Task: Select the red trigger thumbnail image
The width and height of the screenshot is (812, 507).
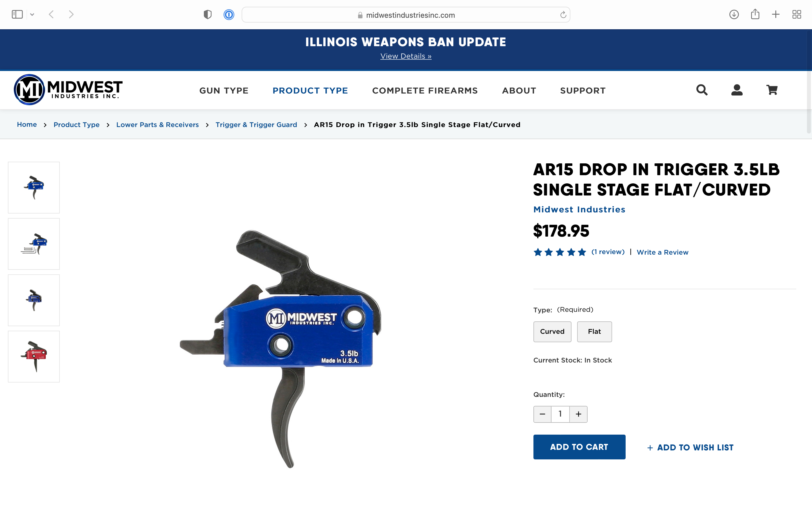Action: tap(34, 356)
